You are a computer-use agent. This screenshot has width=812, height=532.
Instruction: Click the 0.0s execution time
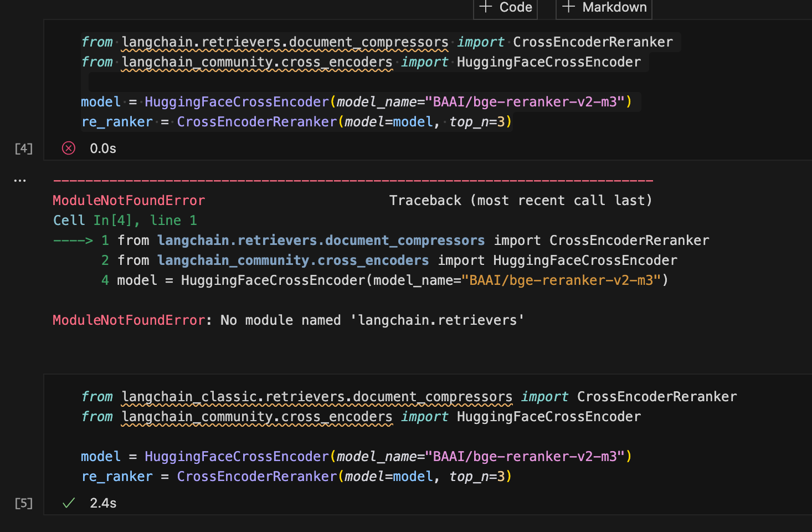103,149
